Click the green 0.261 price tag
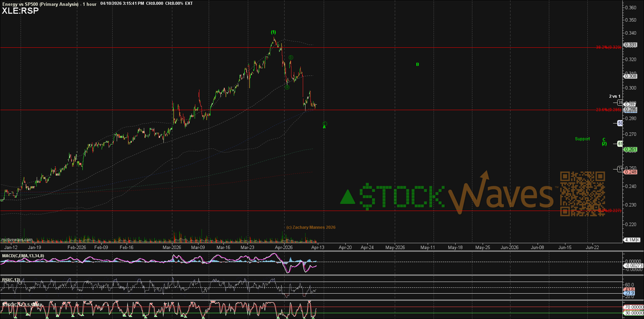 631,149
